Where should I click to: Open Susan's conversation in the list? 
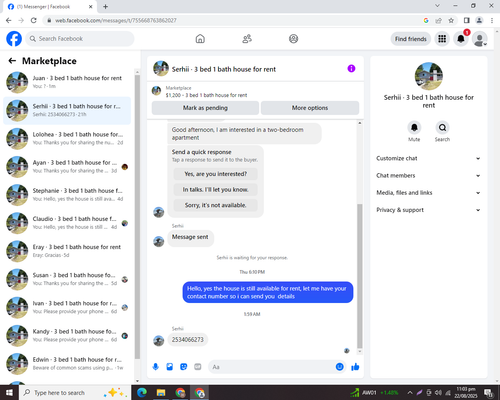[x=67, y=279]
